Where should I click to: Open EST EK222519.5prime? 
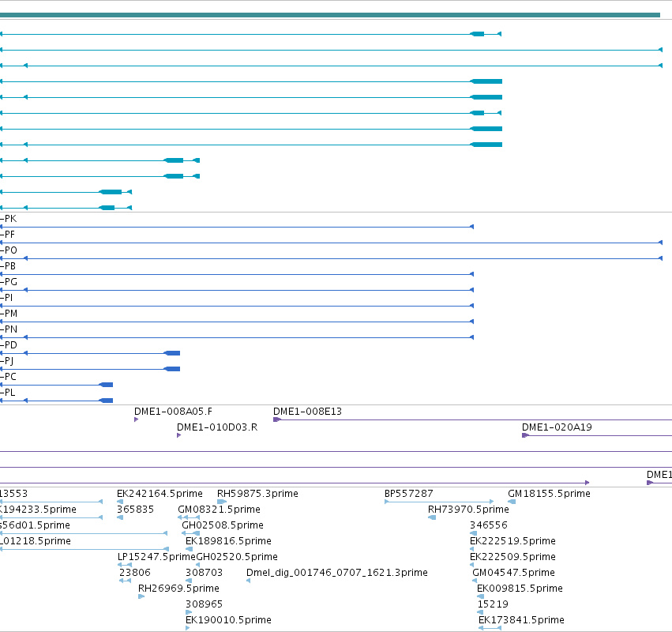point(512,541)
